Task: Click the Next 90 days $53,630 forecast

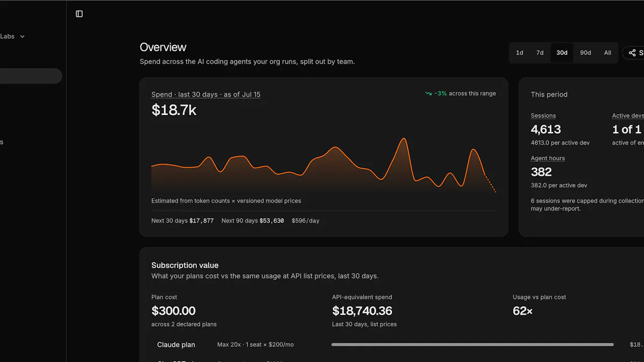Action: coord(253,221)
